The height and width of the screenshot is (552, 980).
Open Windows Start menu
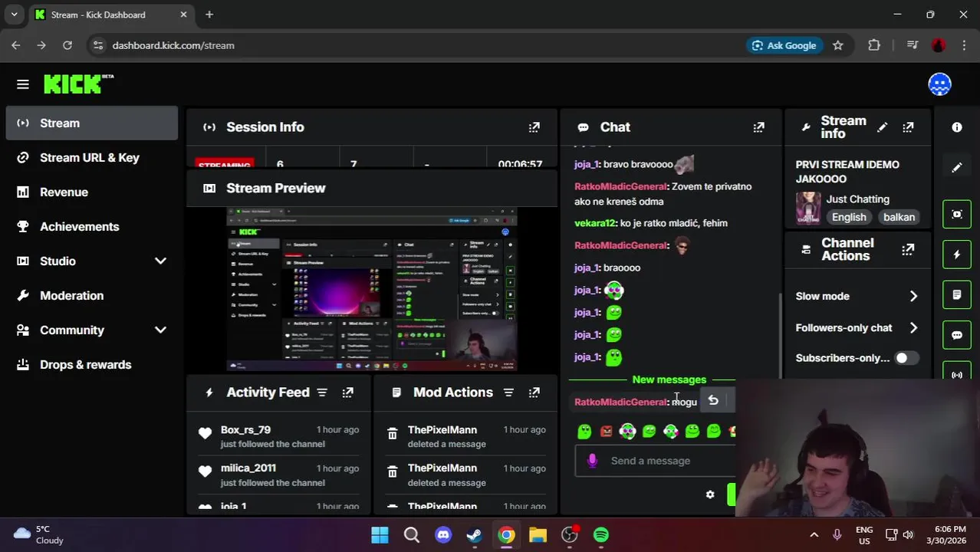(x=380, y=534)
